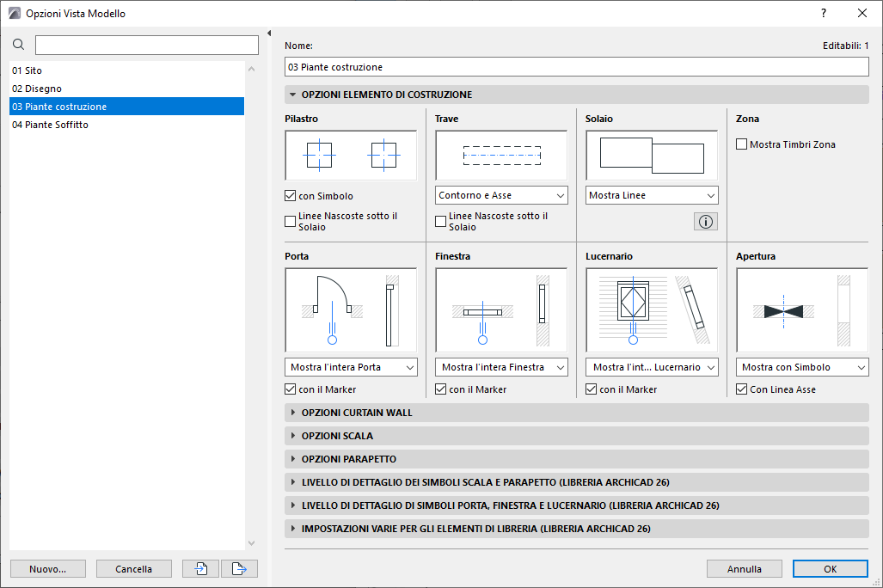
Task: Click the help question mark icon
Action: tap(823, 13)
